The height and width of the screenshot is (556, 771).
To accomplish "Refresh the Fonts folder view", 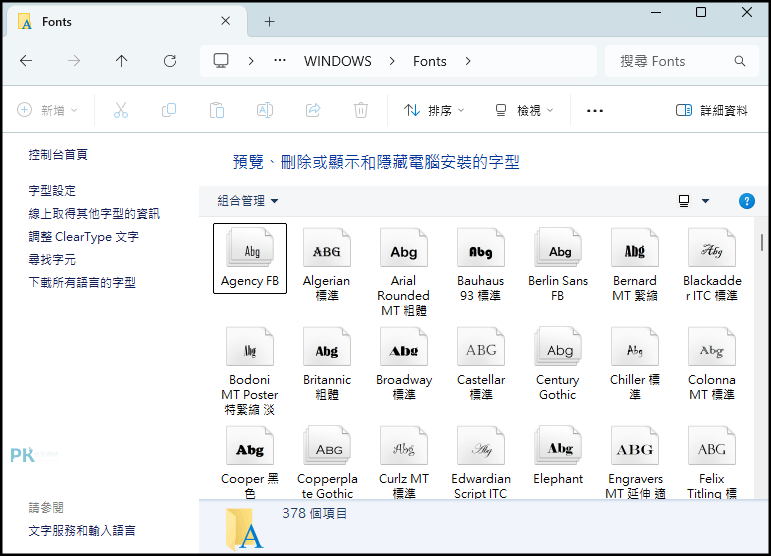I will click(x=170, y=61).
